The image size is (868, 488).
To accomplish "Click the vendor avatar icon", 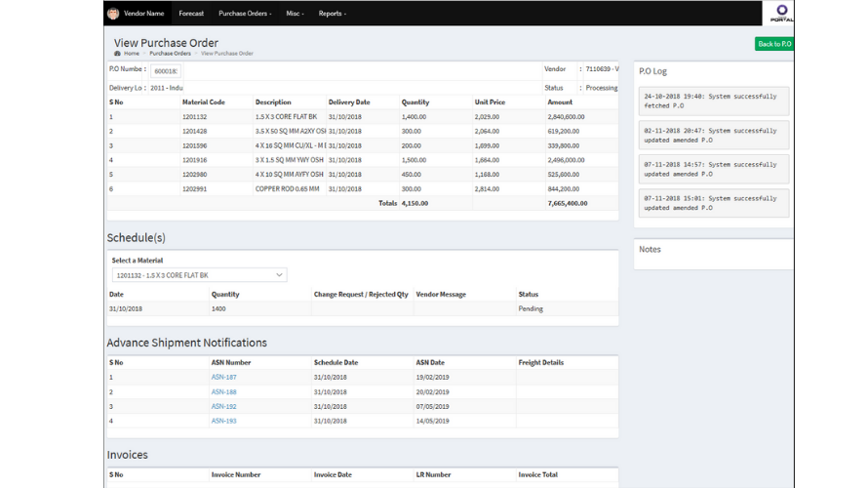I will coord(113,14).
